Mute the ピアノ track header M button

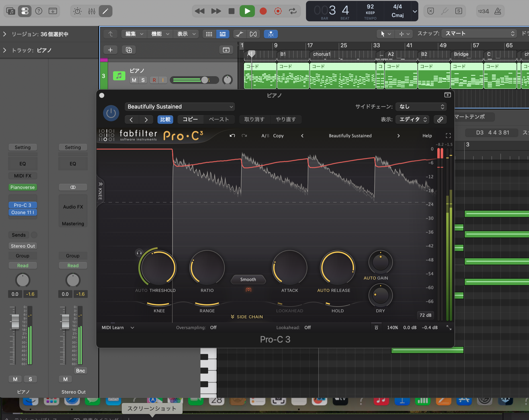(x=134, y=80)
